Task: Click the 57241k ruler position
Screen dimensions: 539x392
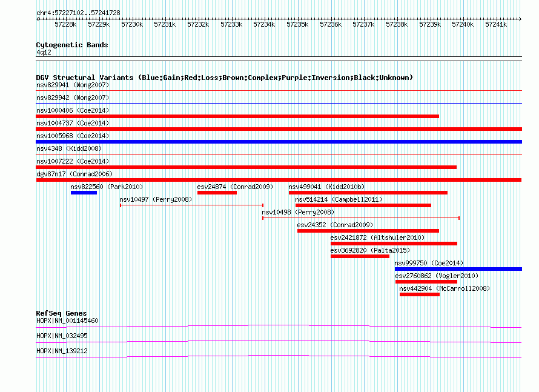Action: [495, 25]
